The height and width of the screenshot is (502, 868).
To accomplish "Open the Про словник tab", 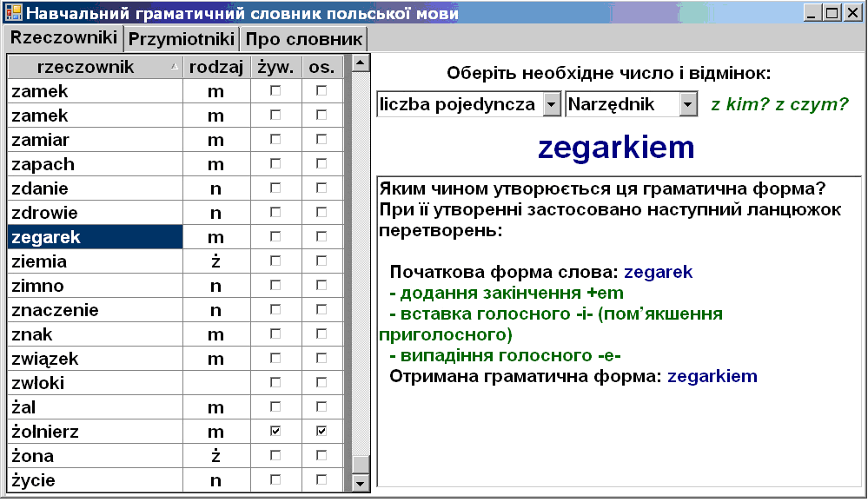I will click(303, 39).
